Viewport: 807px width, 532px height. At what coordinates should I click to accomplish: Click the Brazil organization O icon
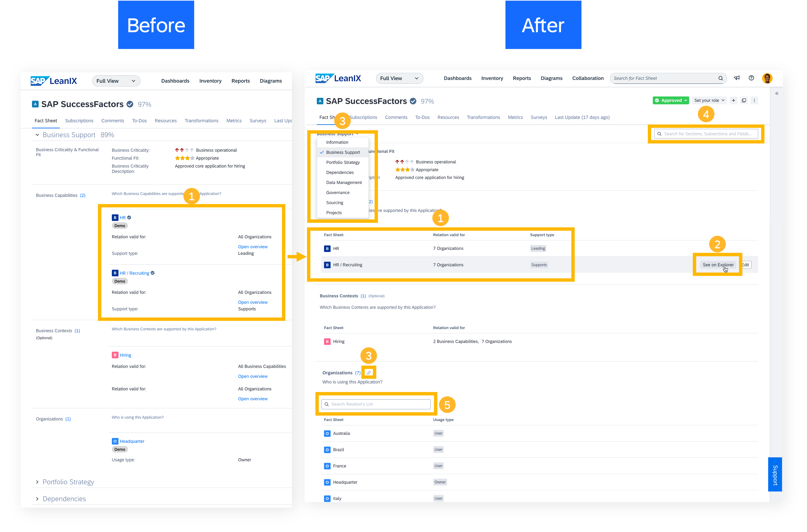[x=327, y=450]
